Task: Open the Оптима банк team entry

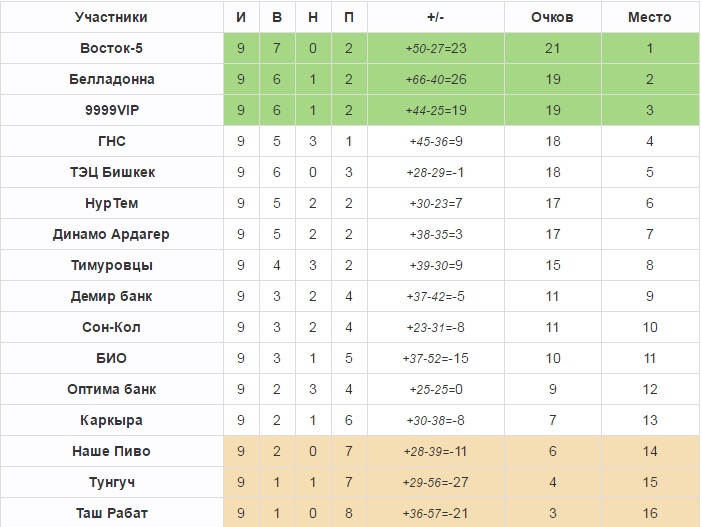Action: [x=111, y=389]
